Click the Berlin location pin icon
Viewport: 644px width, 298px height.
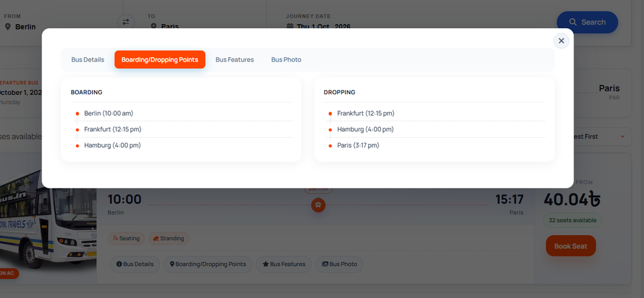tap(8, 26)
